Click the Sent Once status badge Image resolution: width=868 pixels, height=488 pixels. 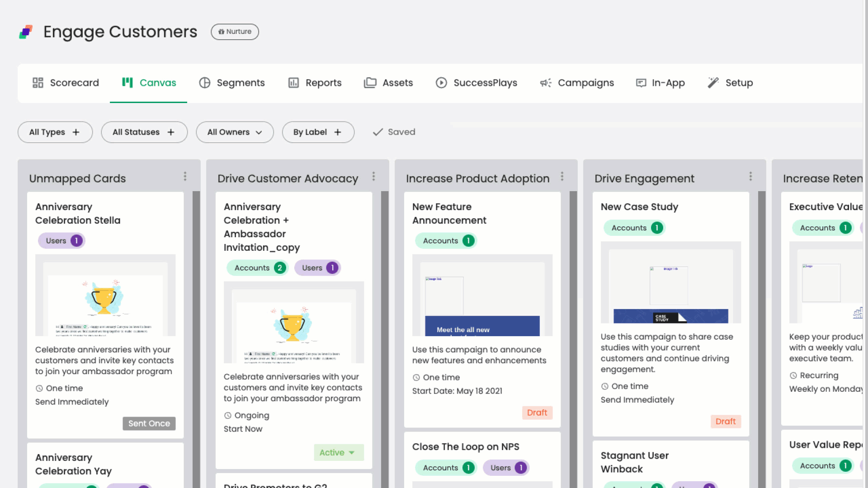(149, 423)
